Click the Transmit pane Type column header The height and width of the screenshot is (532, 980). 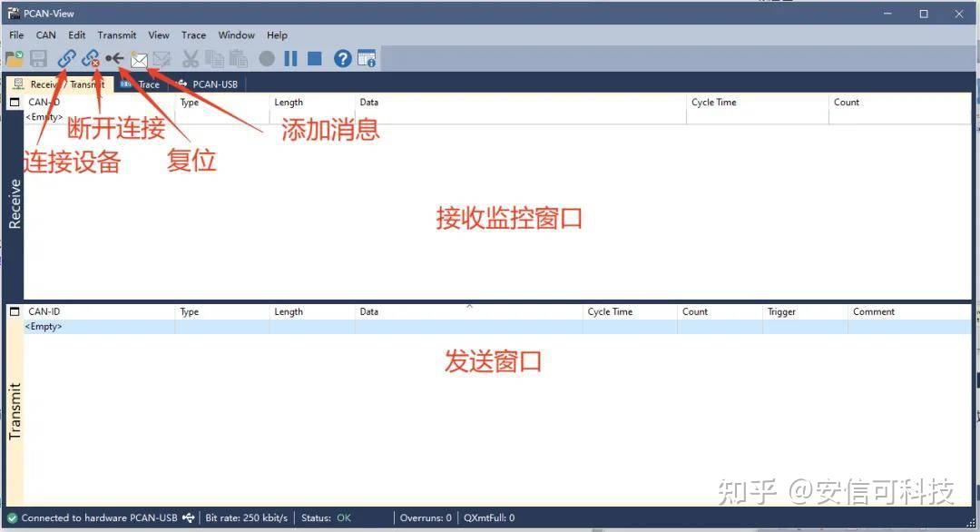(x=222, y=311)
